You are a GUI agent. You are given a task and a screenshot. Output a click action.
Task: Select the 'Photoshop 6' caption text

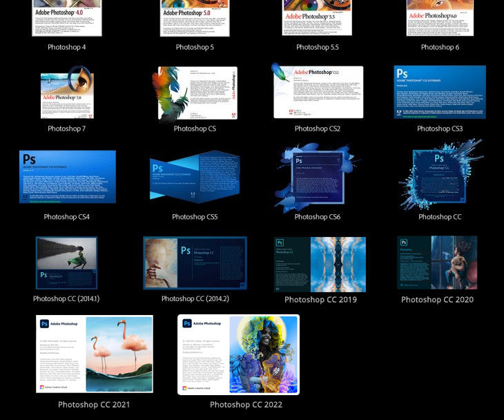pyautogui.click(x=440, y=47)
